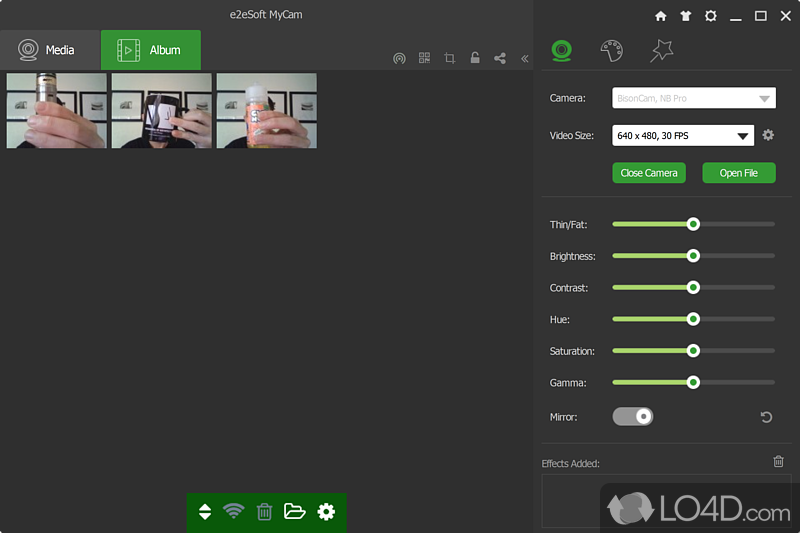Open the home icon in title bar
Viewport: 800px width, 533px height.
[660, 16]
